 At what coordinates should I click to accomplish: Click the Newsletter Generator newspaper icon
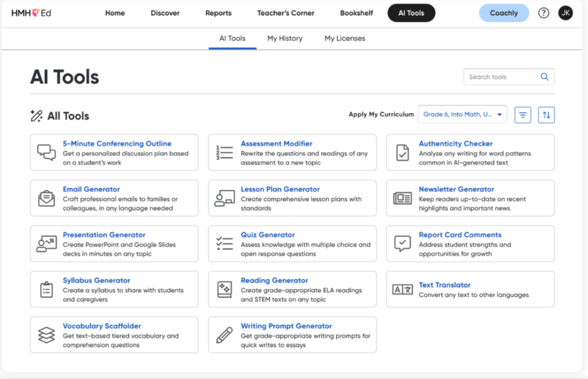point(402,198)
